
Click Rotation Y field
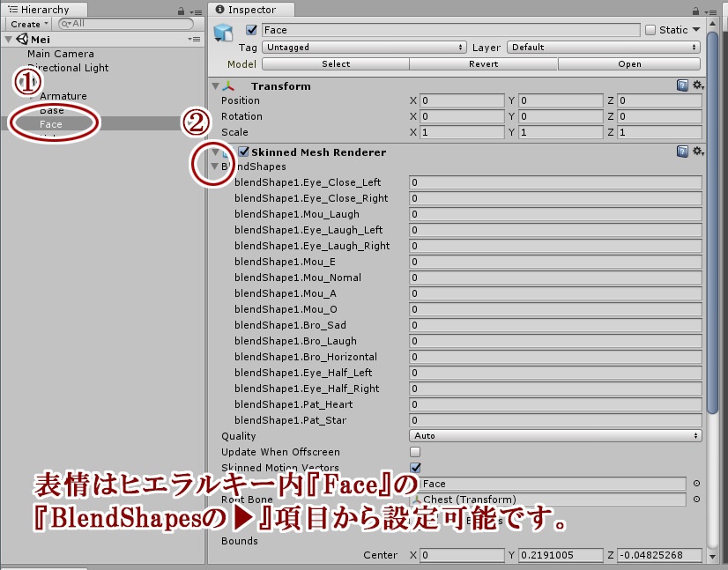(561, 116)
